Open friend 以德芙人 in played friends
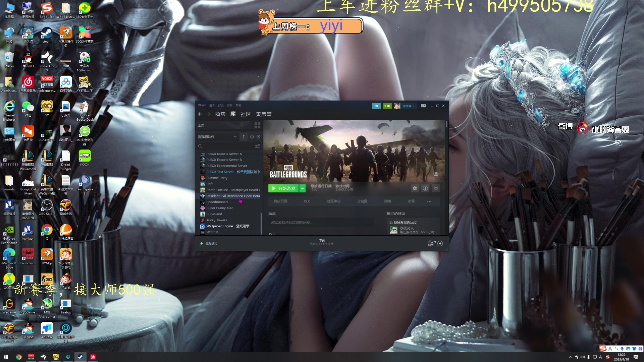Image resolution: width=644 pixels, height=362 pixels. coord(413,230)
